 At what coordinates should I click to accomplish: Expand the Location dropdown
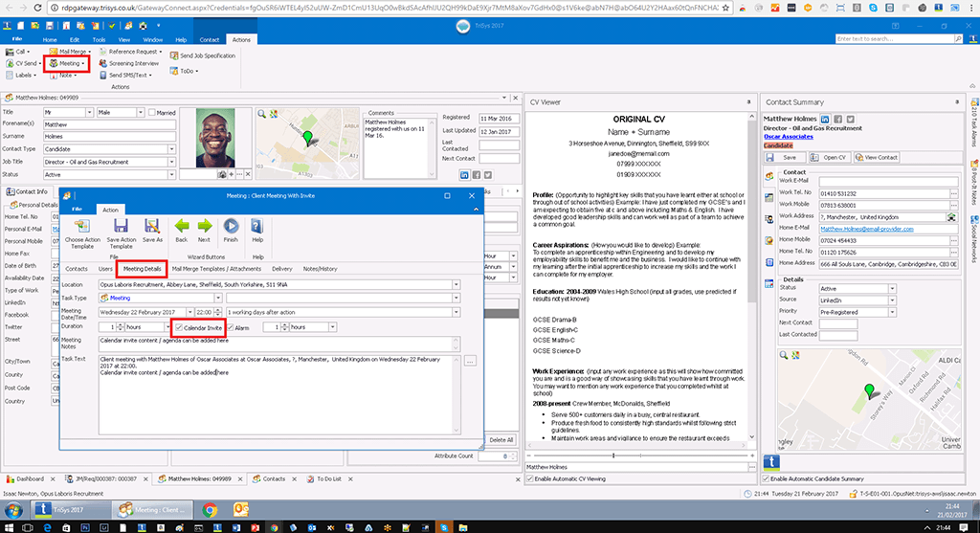tap(456, 284)
